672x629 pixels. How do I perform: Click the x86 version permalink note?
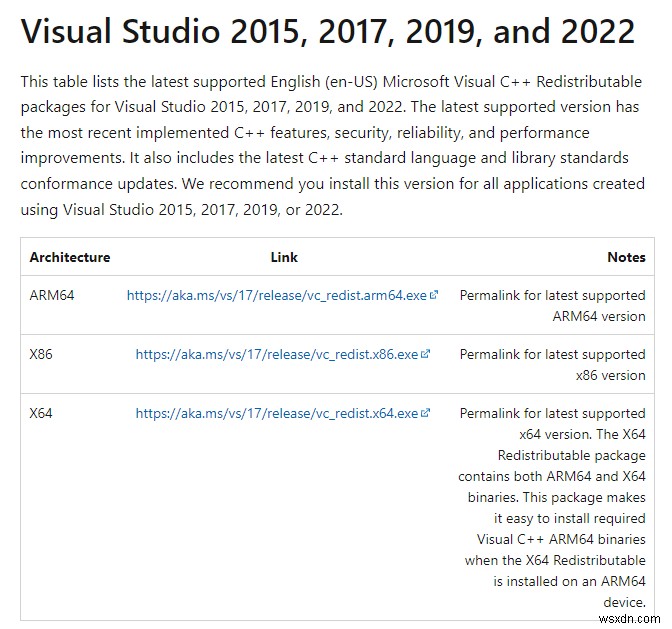(x=552, y=364)
